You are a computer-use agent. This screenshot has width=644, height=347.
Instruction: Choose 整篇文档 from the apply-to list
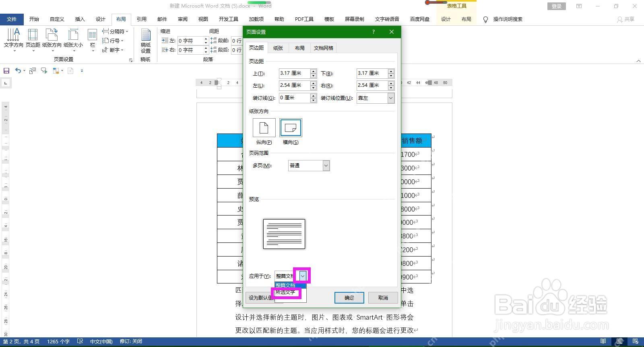pyautogui.click(x=290, y=285)
